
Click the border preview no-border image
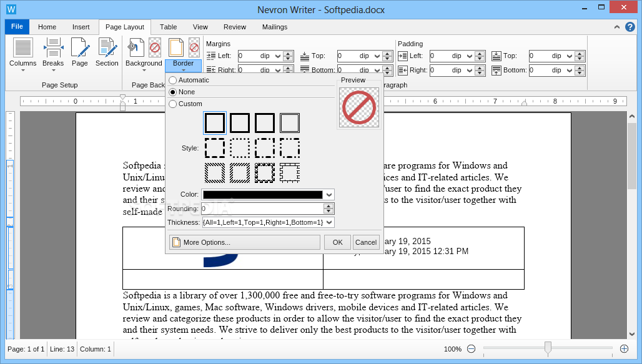tap(359, 107)
